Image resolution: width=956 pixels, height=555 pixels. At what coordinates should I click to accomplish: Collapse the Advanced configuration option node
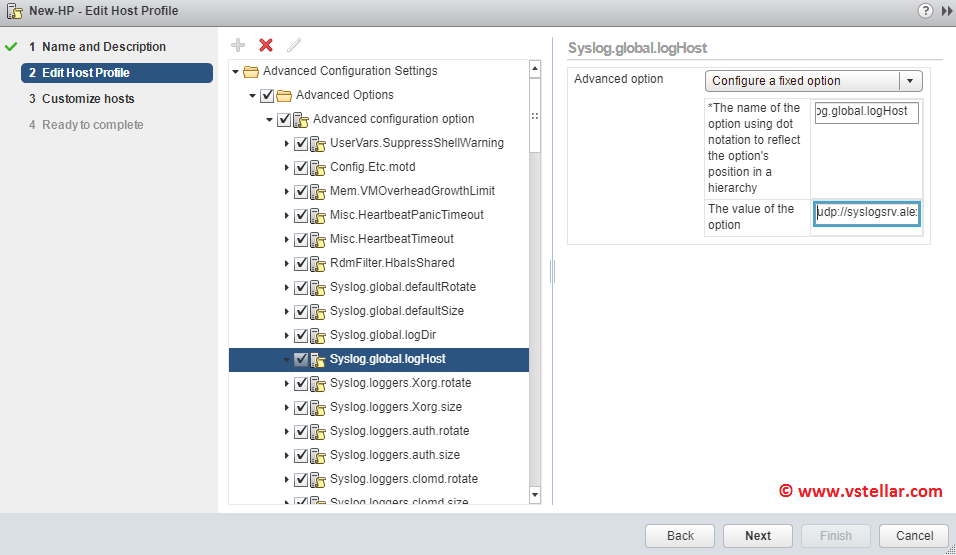(269, 120)
